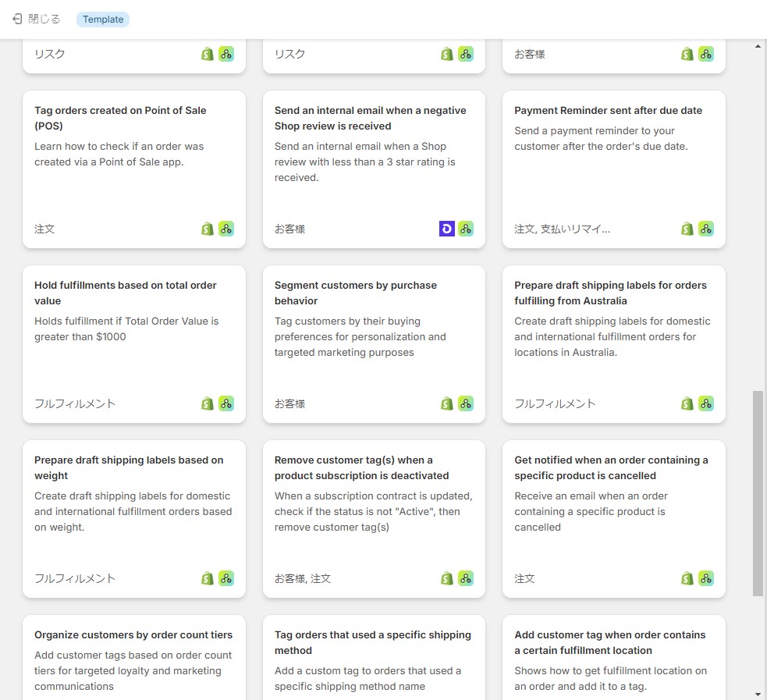Click Flow icon on negative Shop review card
Viewport: 767px width, 700px height.
click(466, 229)
